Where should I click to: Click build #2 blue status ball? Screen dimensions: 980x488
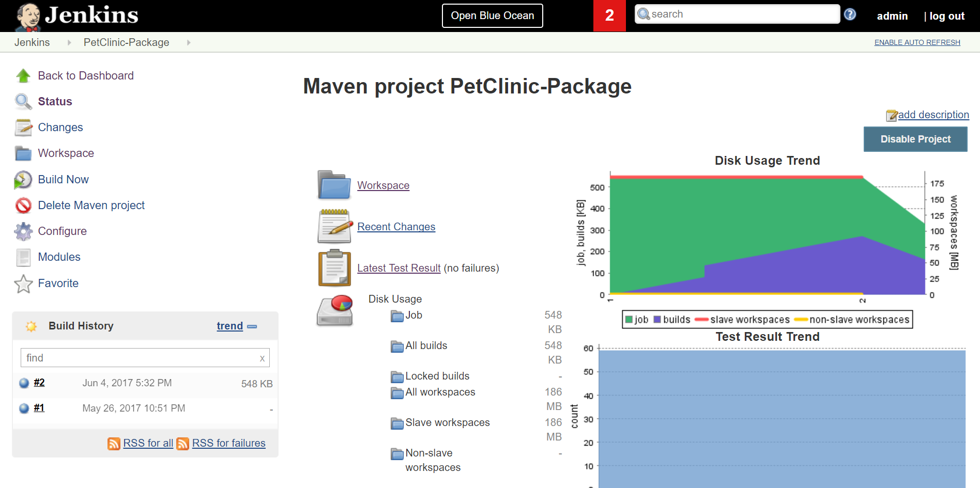click(x=24, y=383)
